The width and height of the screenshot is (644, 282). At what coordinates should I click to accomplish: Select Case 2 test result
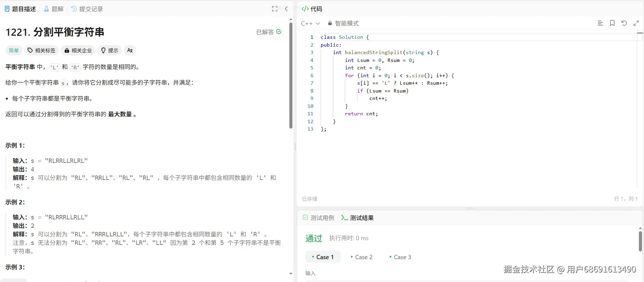pyautogui.click(x=361, y=257)
